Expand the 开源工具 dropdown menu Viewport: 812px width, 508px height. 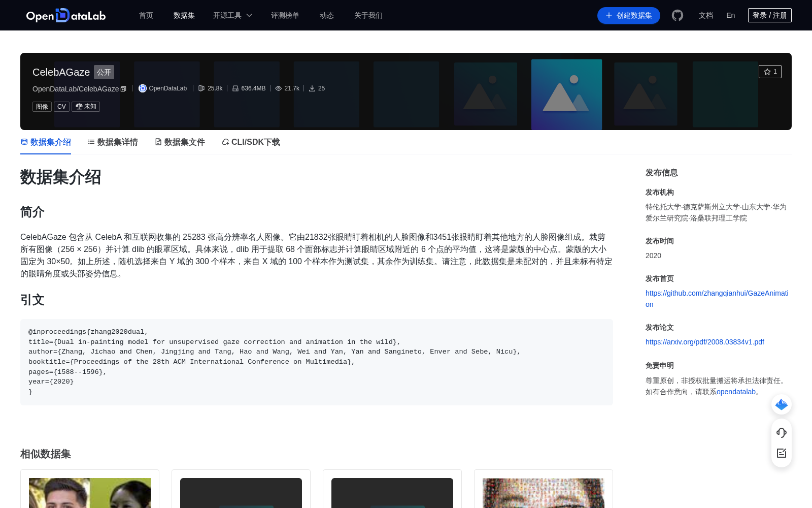(232, 15)
